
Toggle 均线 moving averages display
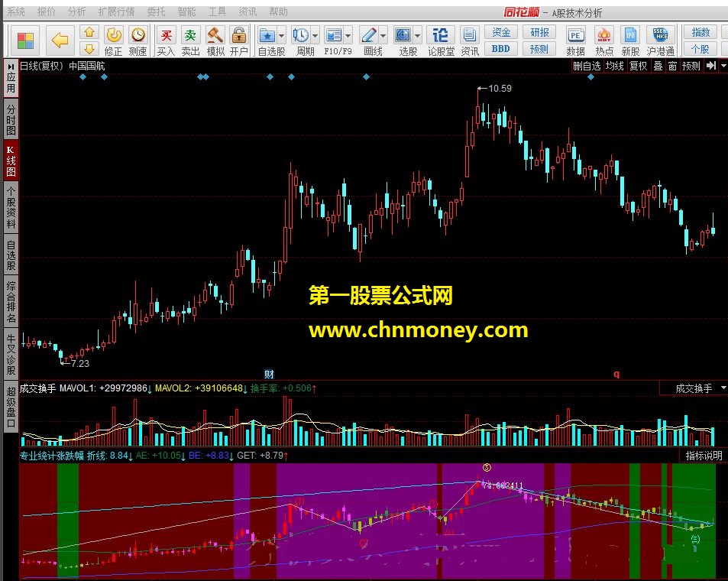tap(615, 66)
